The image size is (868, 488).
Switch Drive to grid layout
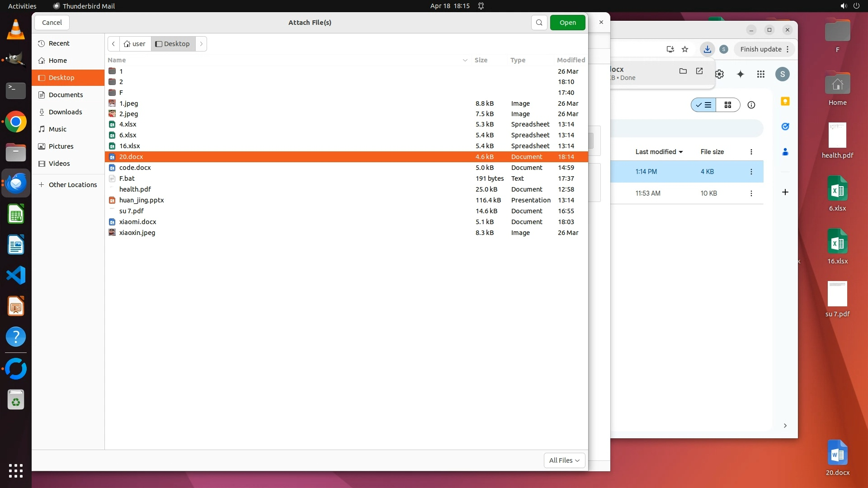click(x=728, y=105)
